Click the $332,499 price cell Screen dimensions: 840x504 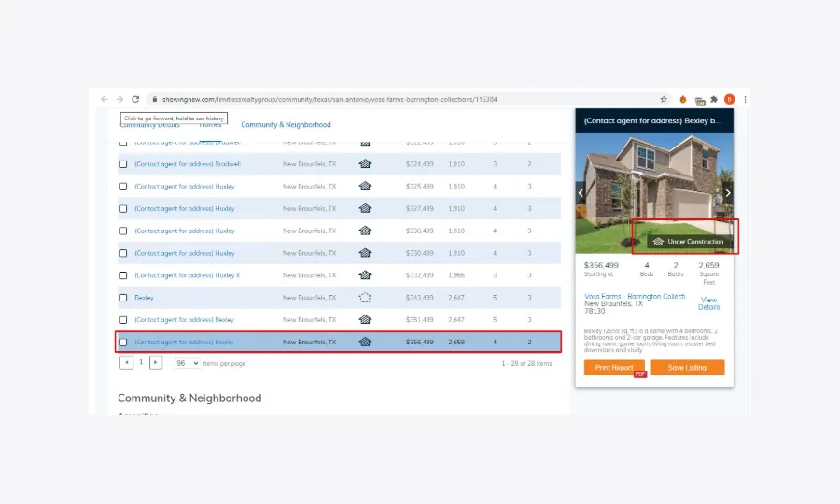(419, 275)
